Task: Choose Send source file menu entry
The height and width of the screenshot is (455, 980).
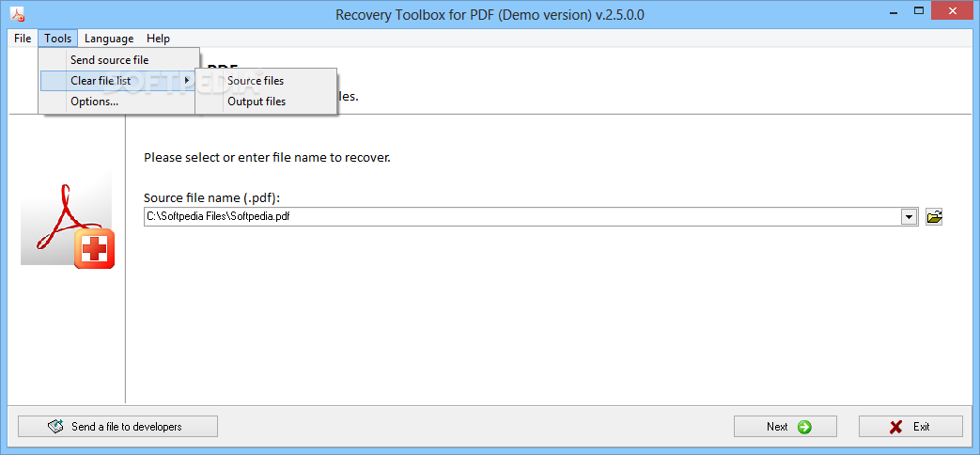Action: (118, 60)
